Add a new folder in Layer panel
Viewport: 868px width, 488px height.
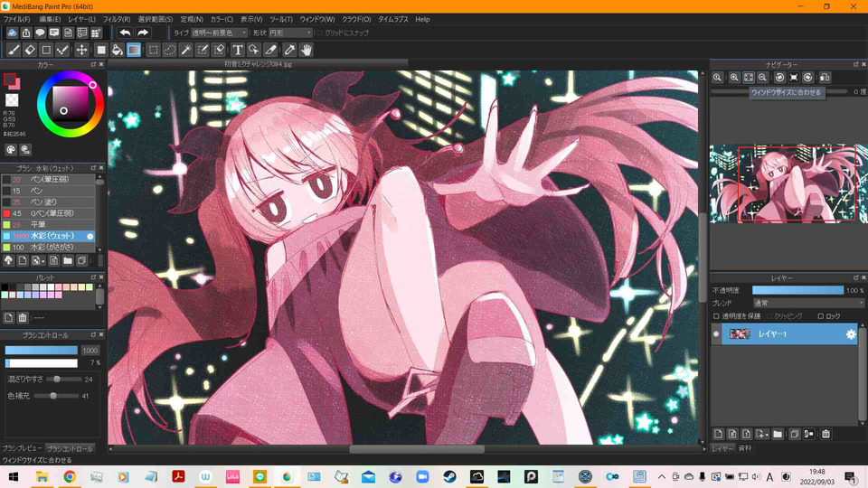click(x=778, y=434)
